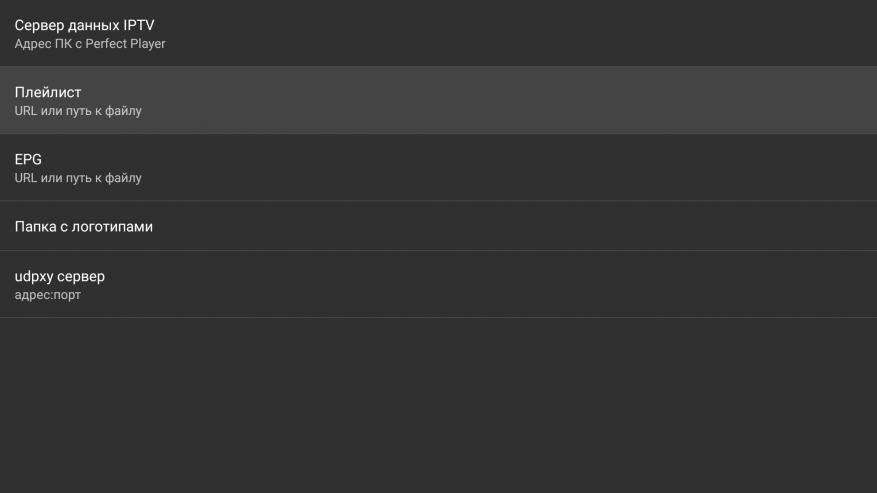Set the logos folder via Папка с логотипами

point(84,227)
